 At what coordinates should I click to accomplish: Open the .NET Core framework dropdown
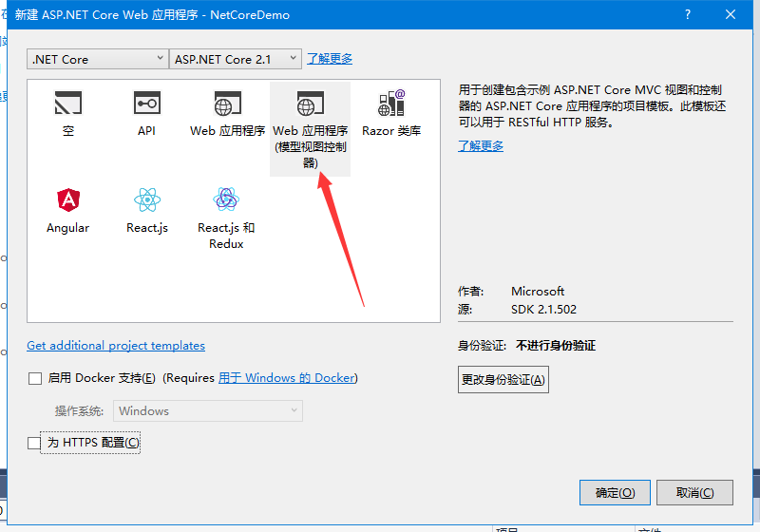click(x=98, y=59)
